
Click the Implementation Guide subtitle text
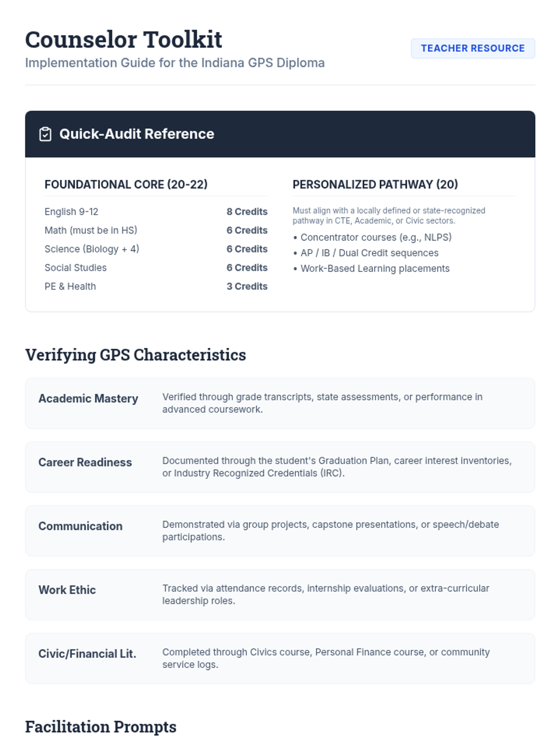click(x=175, y=63)
